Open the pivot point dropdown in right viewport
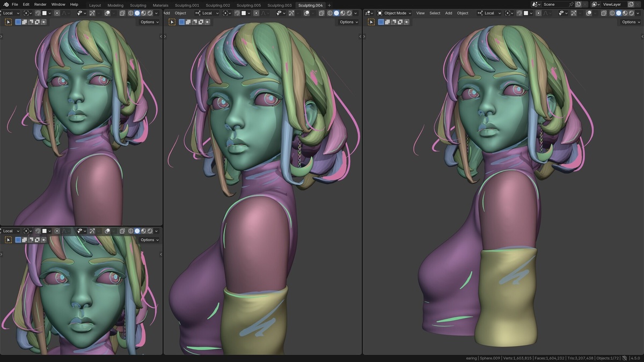The image size is (644, 362). click(509, 13)
